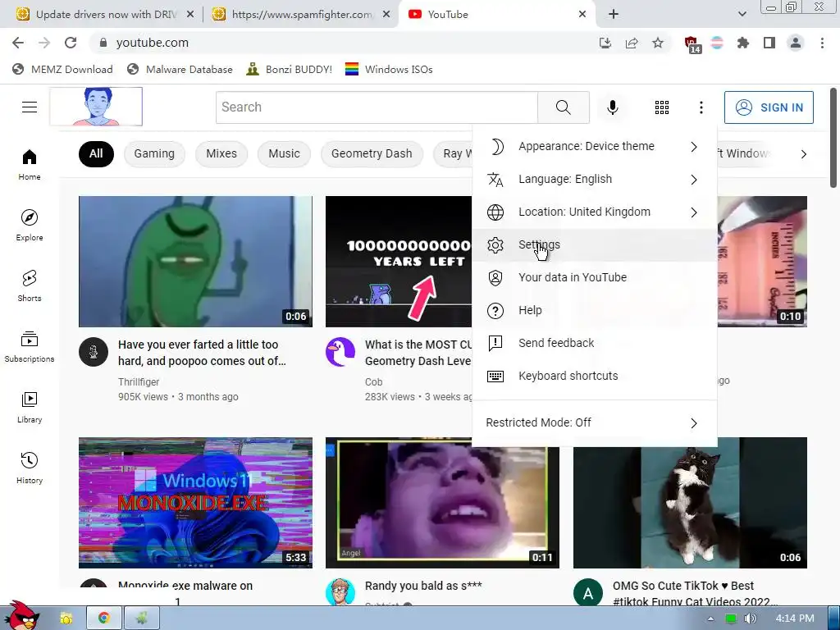The width and height of the screenshot is (840, 630).
Task: Open Library in the sidebar
Action: [30, 407]
